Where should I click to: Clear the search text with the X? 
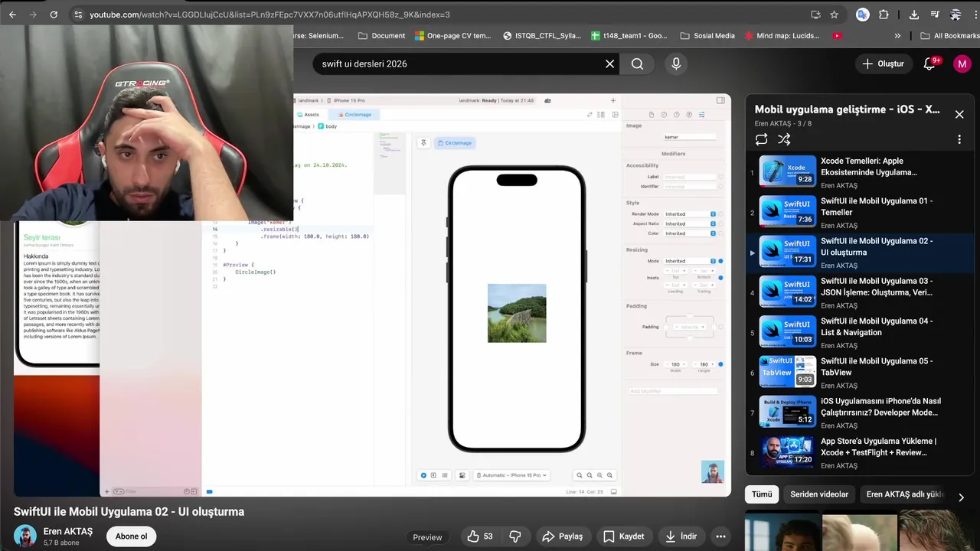click(x=610, y=64)
